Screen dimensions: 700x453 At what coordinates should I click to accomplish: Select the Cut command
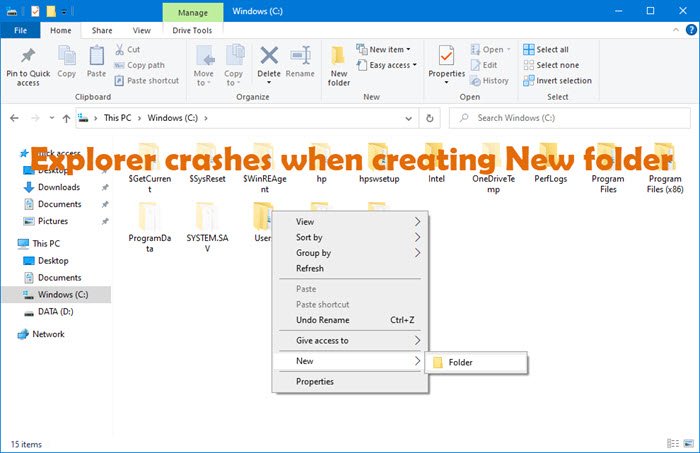tap(128, 50)
